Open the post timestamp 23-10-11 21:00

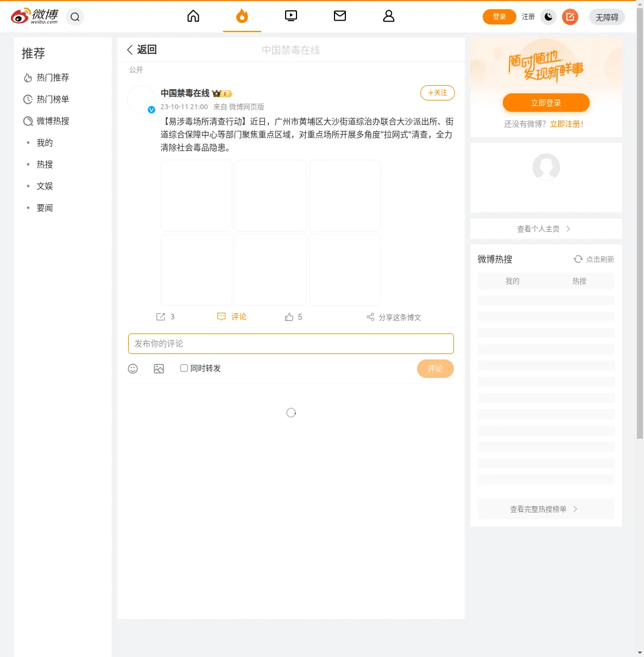click(x=184, y=107)
